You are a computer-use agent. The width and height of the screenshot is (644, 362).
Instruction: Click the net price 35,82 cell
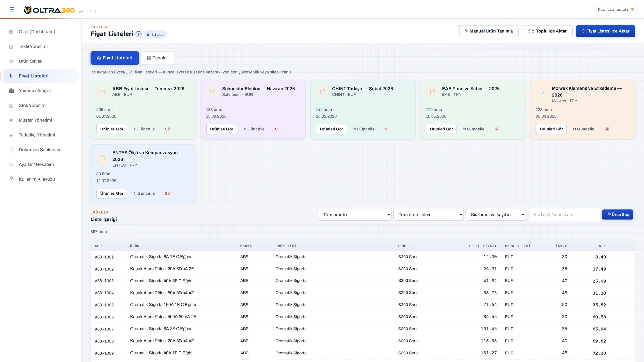599,305
